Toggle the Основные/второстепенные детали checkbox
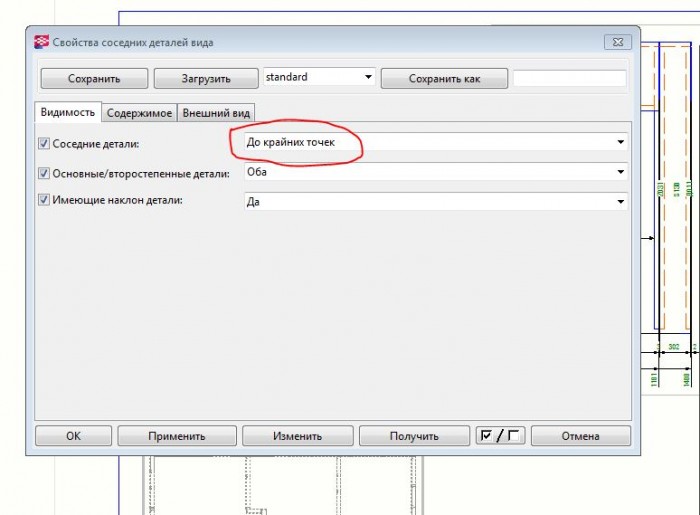The width and height of the screenshot is (700, 515). [44, 173]
